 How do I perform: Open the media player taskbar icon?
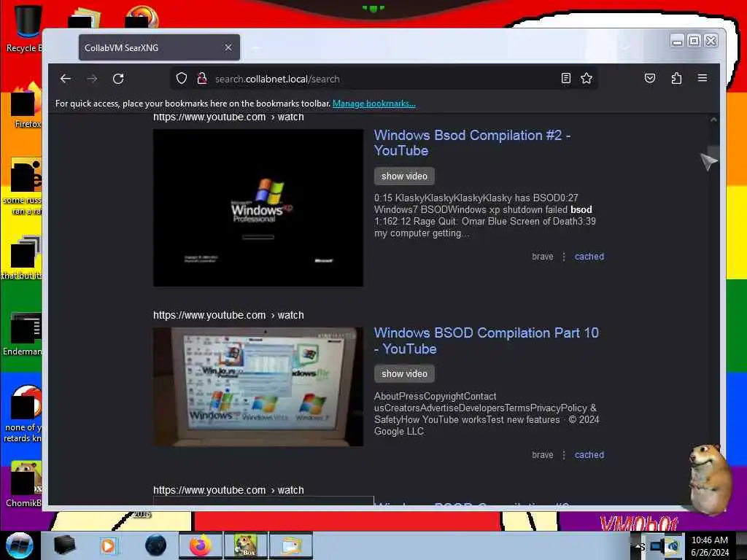(x=108, y=545)
